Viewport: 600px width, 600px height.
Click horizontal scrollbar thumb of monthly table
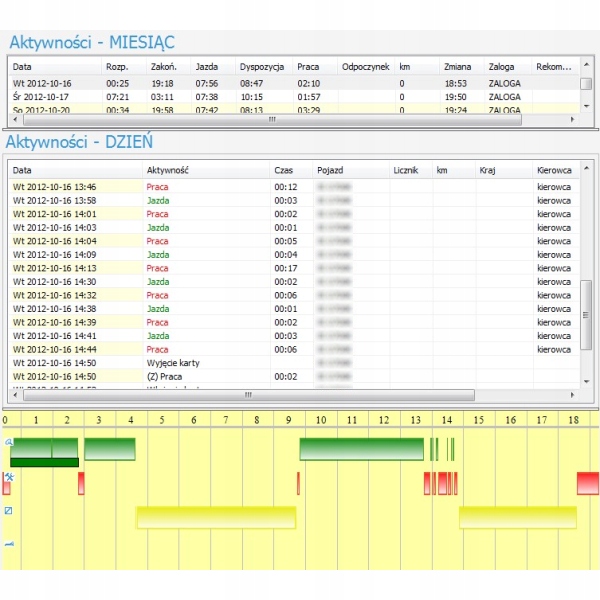[270, 119]
